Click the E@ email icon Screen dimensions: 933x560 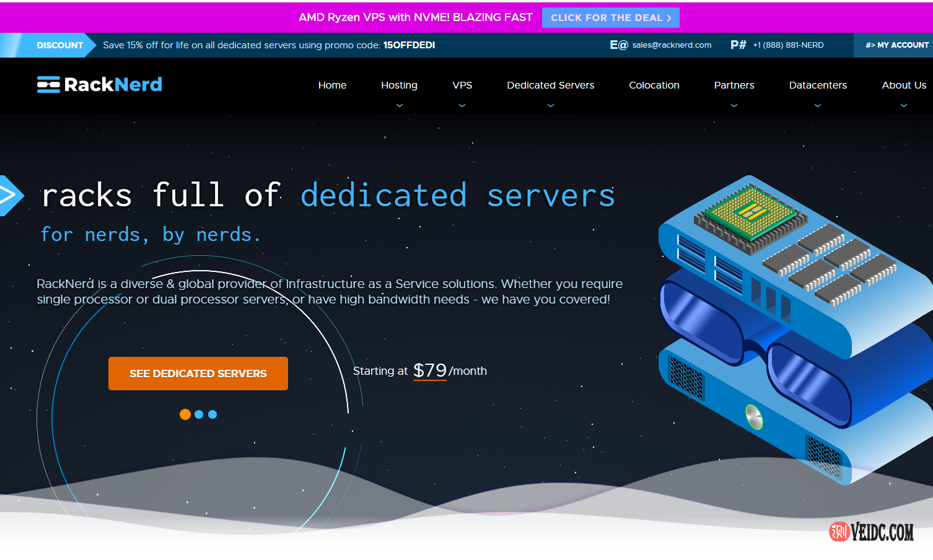coord(618,45)
